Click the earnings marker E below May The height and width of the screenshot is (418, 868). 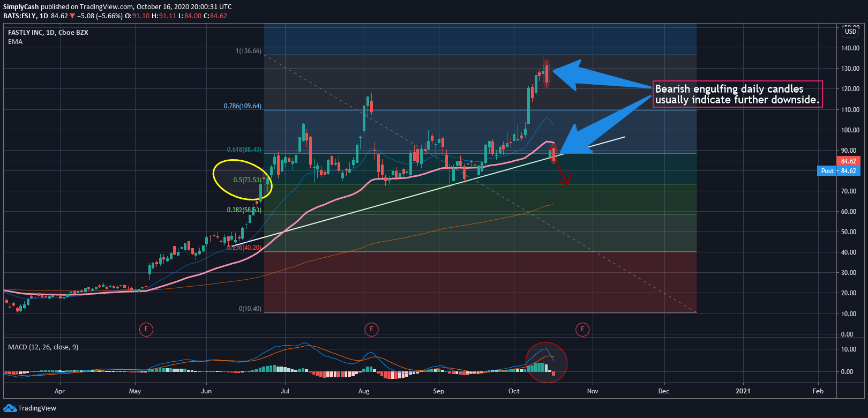click(146, 329)
